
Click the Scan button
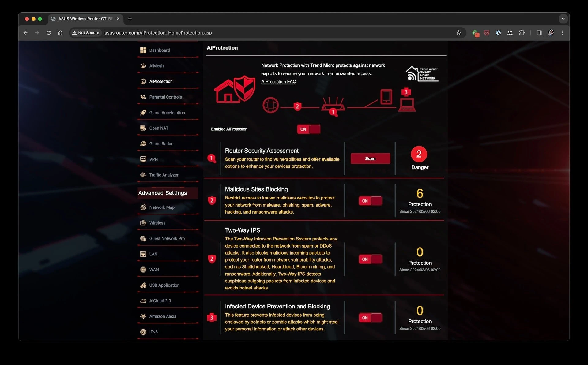[370, 158]
